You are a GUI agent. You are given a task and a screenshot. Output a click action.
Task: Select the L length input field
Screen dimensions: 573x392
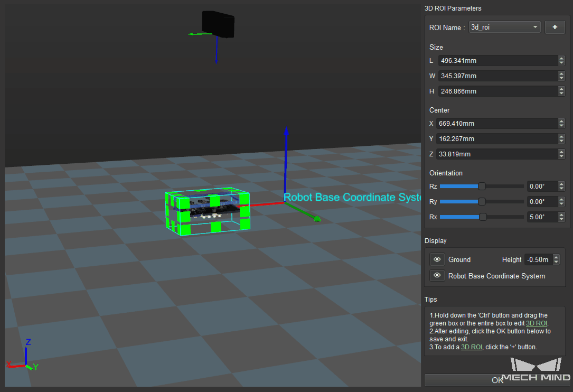tap(496, 60)
